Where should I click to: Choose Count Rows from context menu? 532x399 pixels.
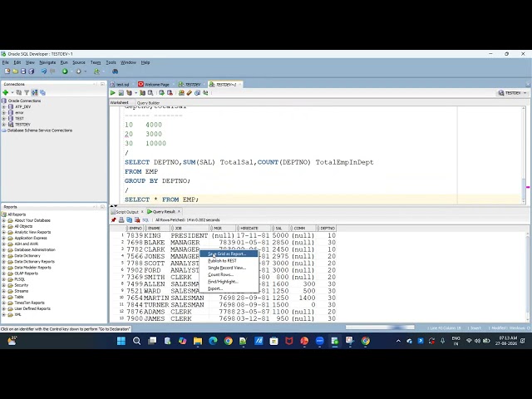point(229,275)
